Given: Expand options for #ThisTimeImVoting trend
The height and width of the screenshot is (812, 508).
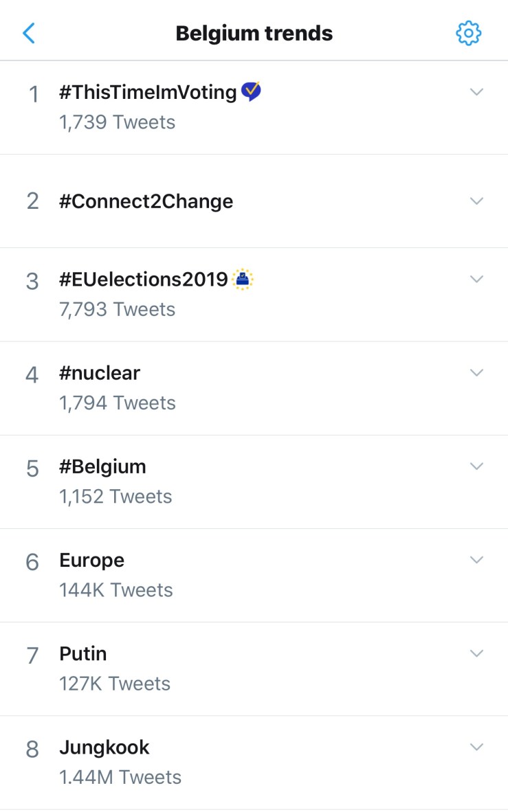Looking at the screenshot, I should [x=476, y=92].
